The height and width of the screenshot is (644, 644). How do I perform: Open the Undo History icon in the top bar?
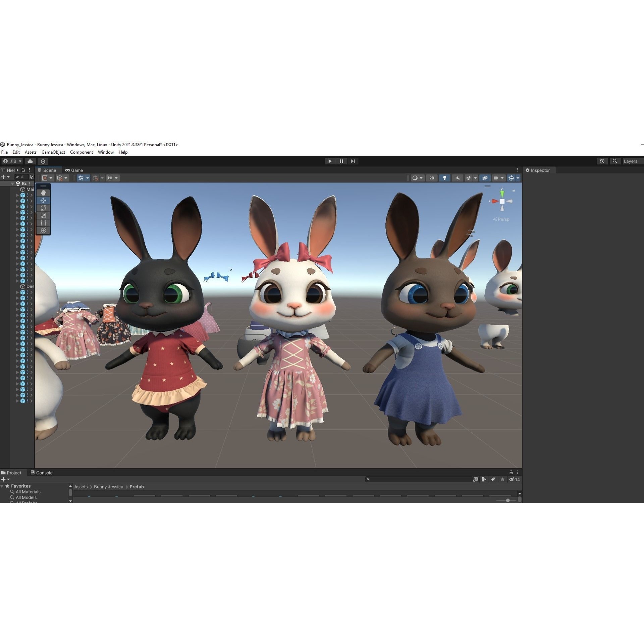pos(602,161)
